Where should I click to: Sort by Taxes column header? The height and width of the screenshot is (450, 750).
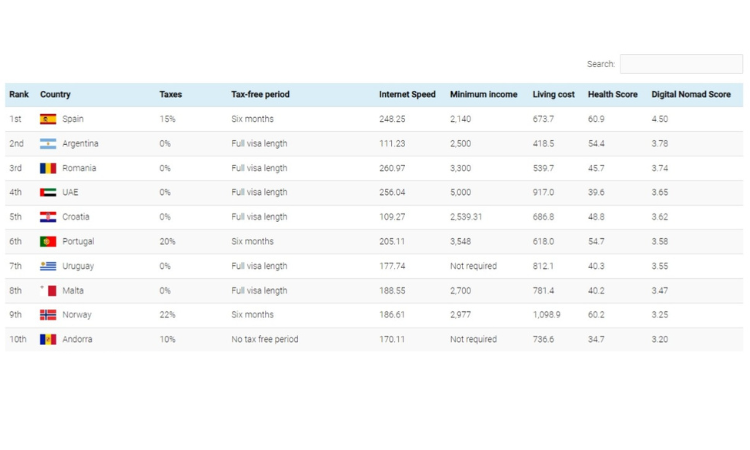pyautogui.click(x=170, y=94)
